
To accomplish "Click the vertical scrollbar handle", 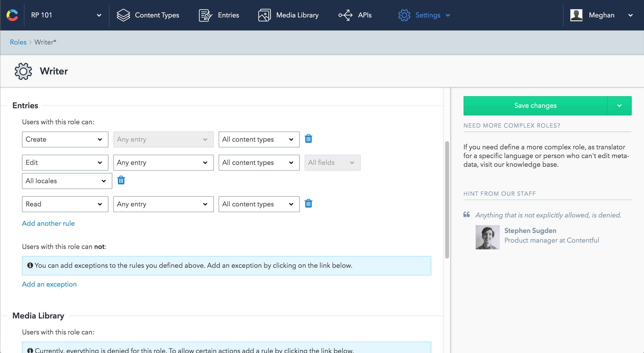I will pyautogui.click(x=447, y=200).
